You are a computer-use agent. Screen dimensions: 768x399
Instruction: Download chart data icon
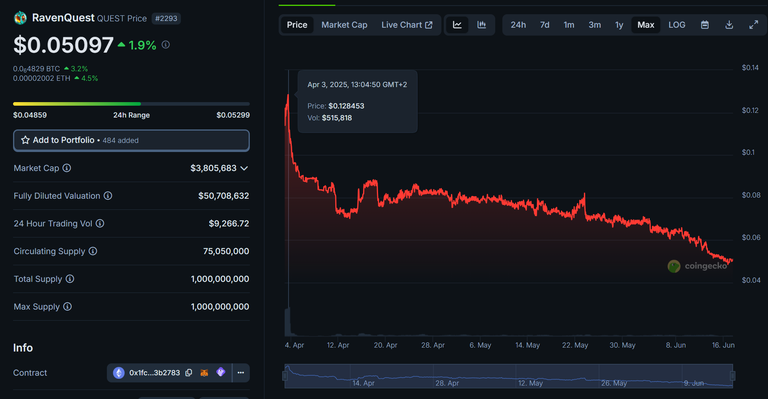click(x=729, y=25)
